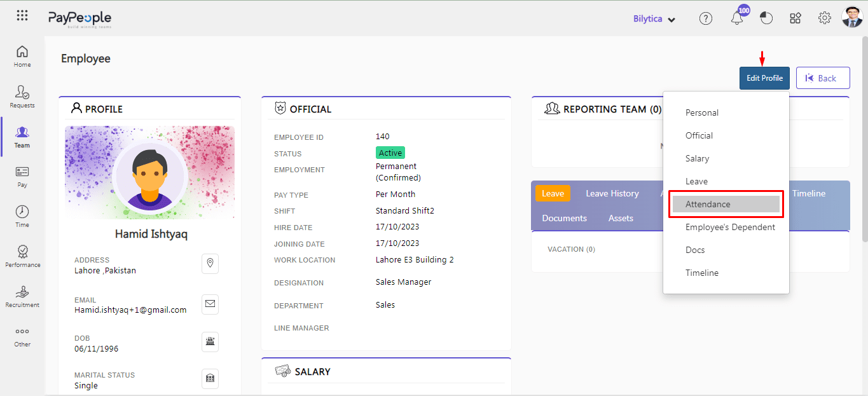868x396 pixels.
Task: Click the PROFILE section heading
Action: click(x=104, y=109)
